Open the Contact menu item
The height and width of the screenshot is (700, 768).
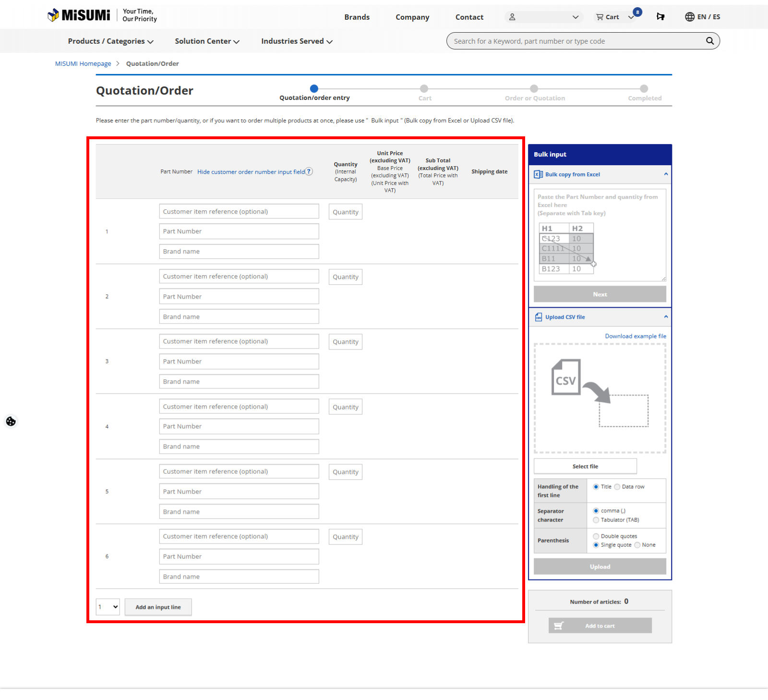tap(469, 17)
